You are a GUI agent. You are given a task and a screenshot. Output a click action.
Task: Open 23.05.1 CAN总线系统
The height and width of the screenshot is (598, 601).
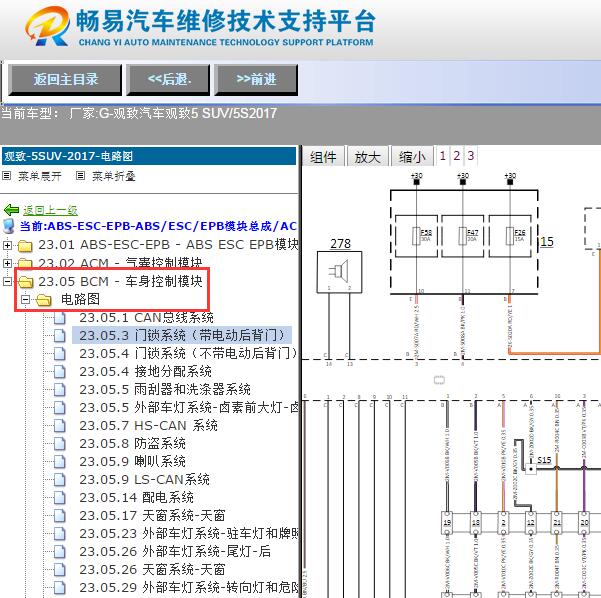click(146, 317)
